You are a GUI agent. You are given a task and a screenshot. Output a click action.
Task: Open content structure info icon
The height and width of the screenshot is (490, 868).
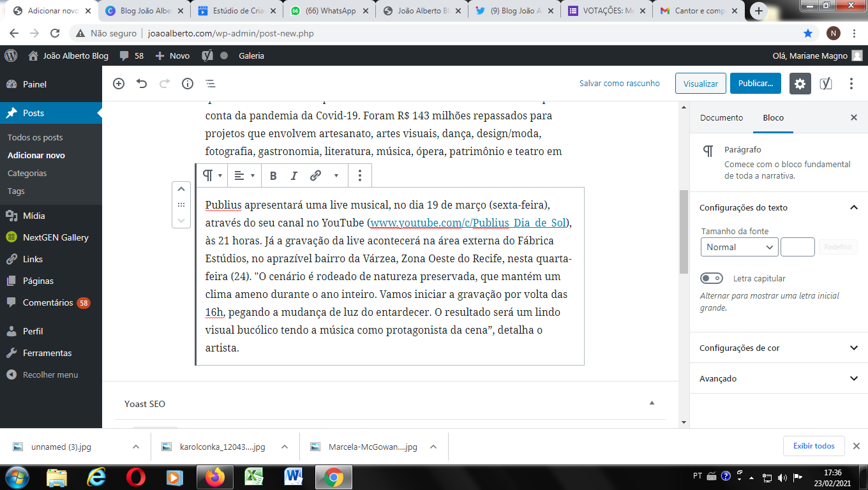[x=188, y=84]
